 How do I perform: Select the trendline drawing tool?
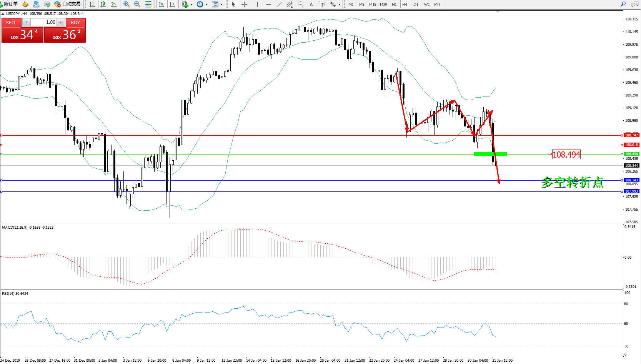tap(279, 4)
